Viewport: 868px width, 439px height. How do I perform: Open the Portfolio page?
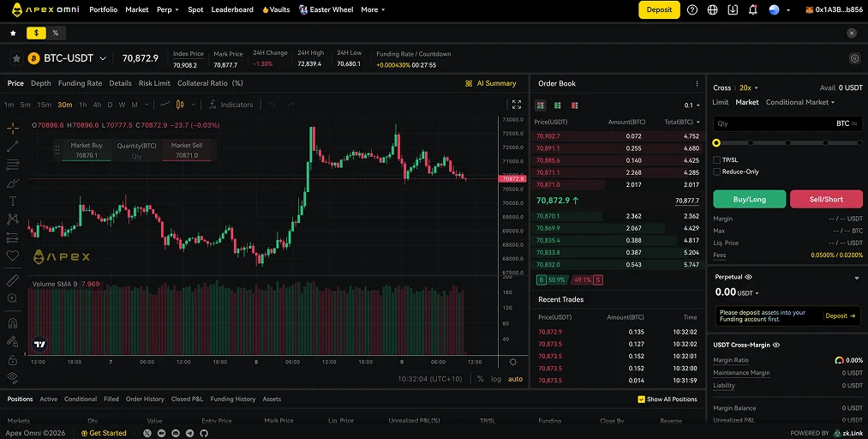click(x=103, y=10)
